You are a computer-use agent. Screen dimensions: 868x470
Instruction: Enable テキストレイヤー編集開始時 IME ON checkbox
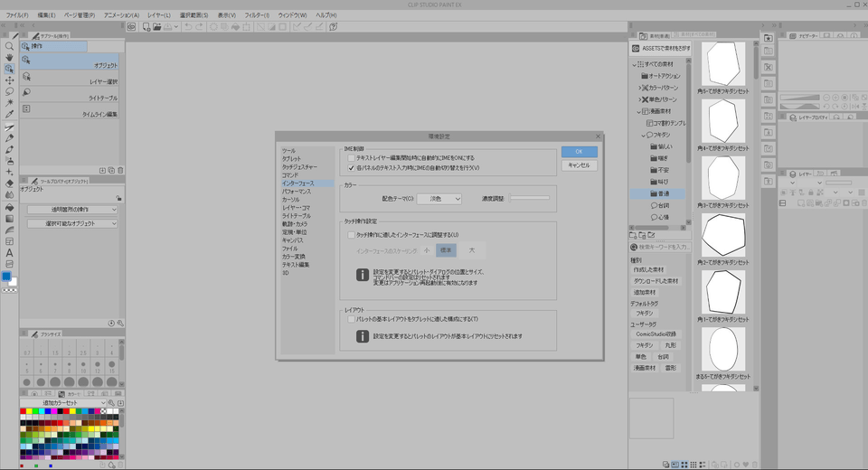(352, 158)
